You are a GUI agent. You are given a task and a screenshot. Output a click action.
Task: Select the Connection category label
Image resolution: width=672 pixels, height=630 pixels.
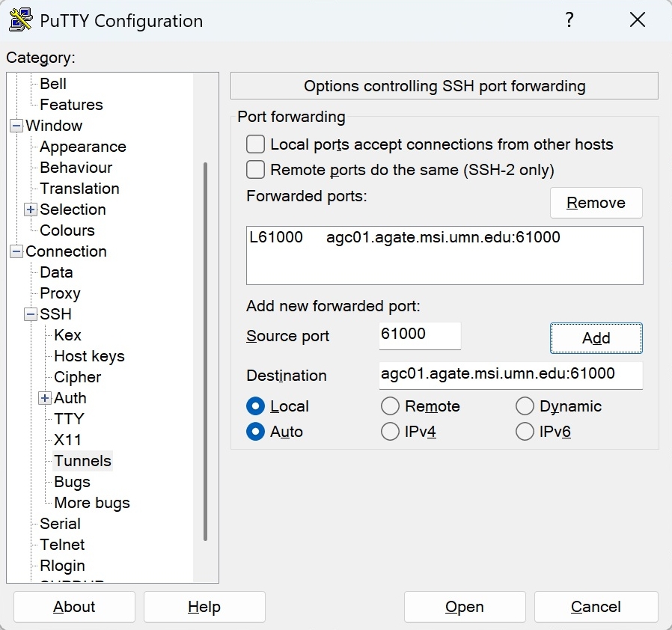coord(66,251)
